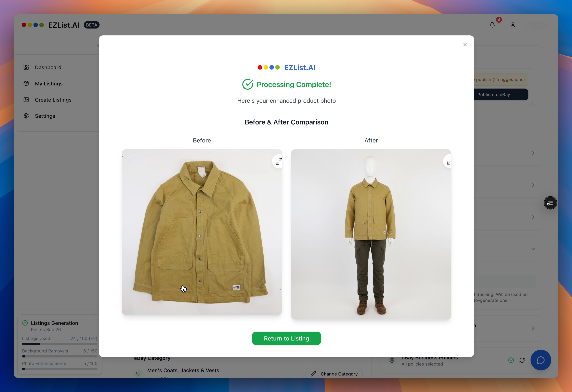Close the Processing Complete dialog
The image size is (572, 392).
(465, 44)
